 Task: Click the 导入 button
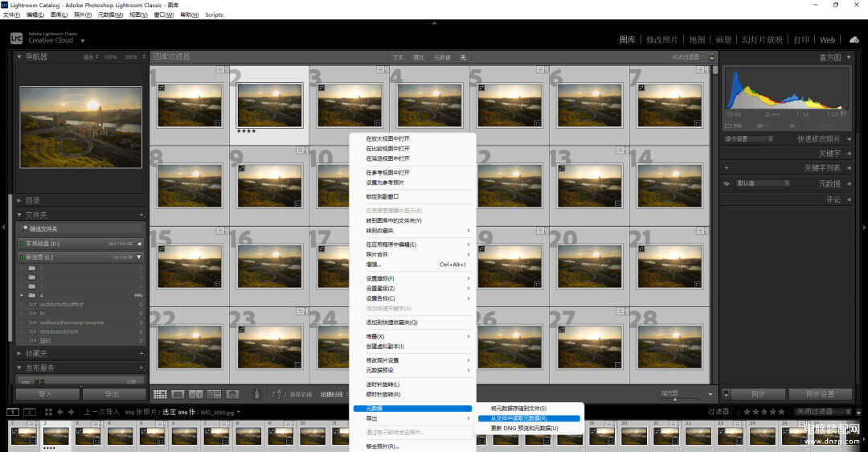47,394
